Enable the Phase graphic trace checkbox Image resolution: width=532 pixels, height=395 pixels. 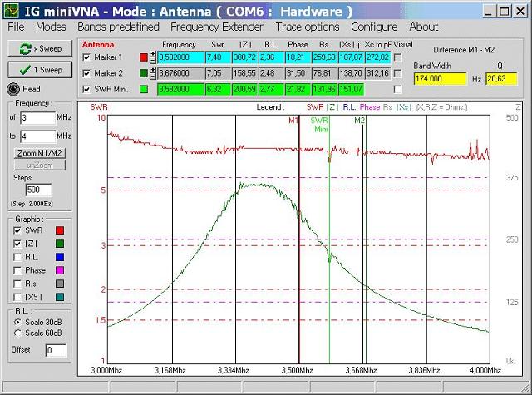click(x=18, y=270)
